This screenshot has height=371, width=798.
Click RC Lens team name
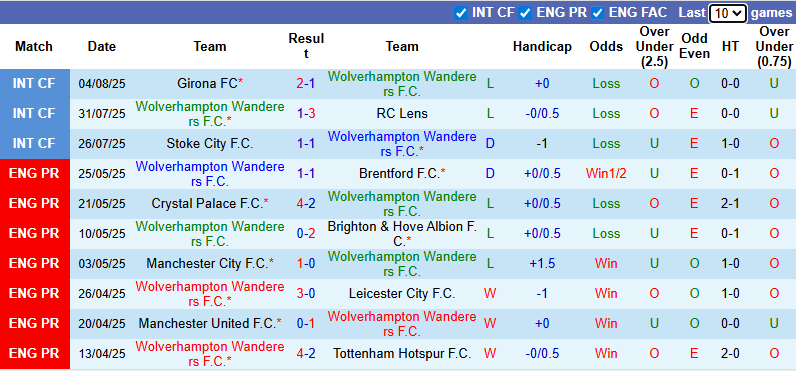[402, 113]
